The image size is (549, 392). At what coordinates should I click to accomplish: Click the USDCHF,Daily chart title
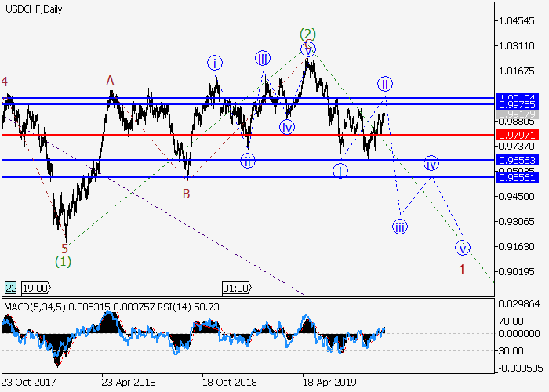pyautogui.click(x=35, y=9)
